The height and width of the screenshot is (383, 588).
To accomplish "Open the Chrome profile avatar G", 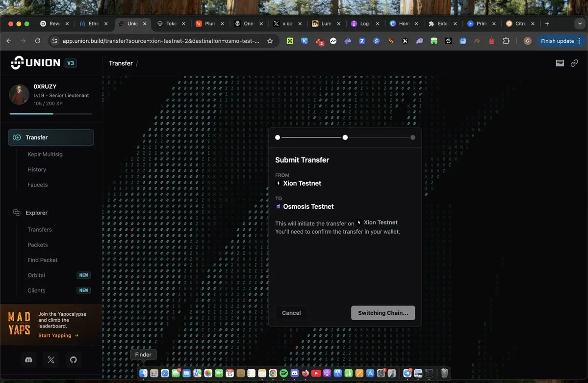I will [x=527, y=41].
